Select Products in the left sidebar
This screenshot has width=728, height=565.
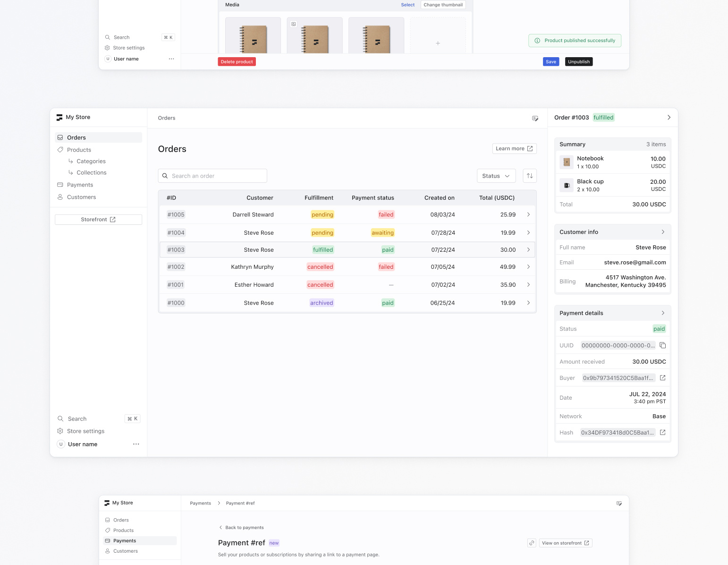[79, 150]
